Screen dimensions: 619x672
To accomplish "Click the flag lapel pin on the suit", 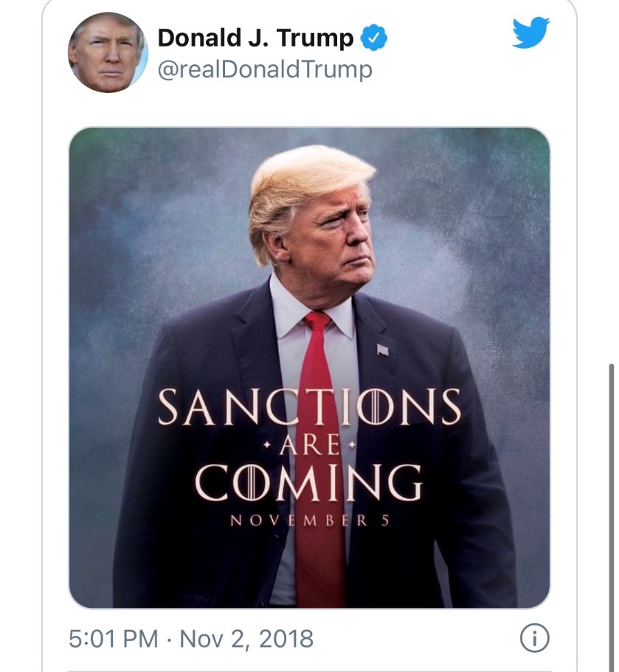I will tap(382, 350).
